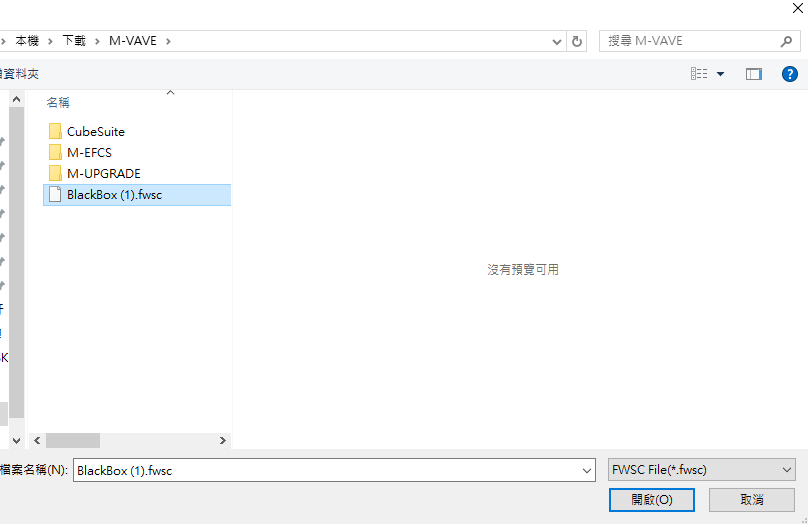The width and height of the screenshot is (808, 524).
Task: Click the CubeSuite folder icon
Action: (55, 131)
